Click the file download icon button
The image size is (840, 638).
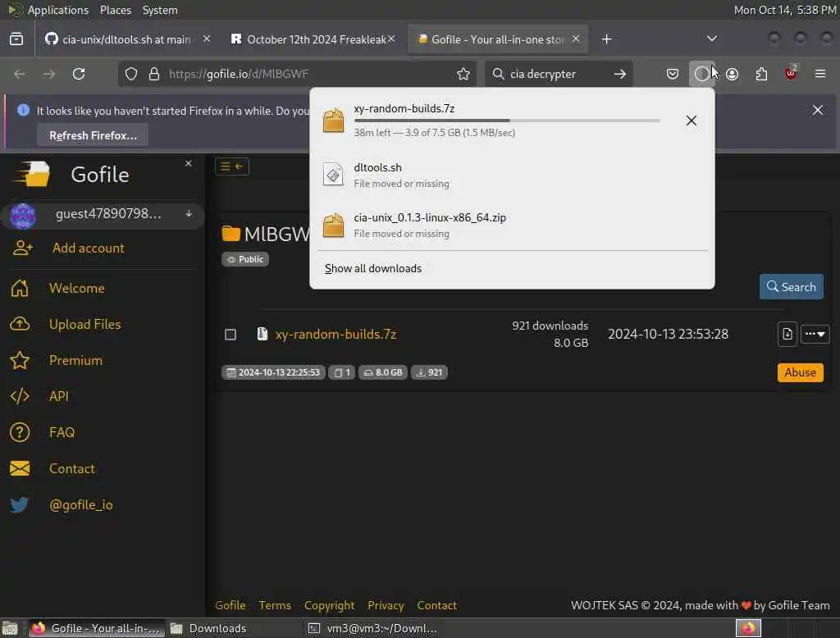tap(787, 335)
